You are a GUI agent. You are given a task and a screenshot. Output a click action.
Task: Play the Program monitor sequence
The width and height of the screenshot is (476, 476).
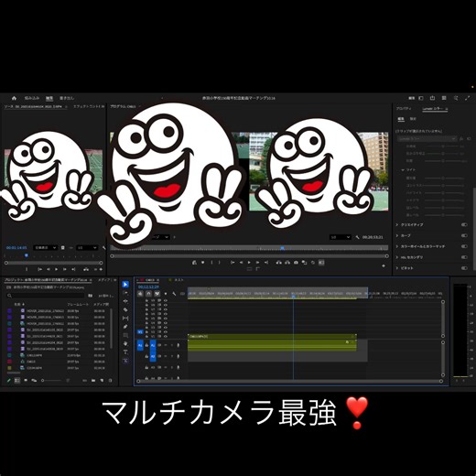(249, 263)
